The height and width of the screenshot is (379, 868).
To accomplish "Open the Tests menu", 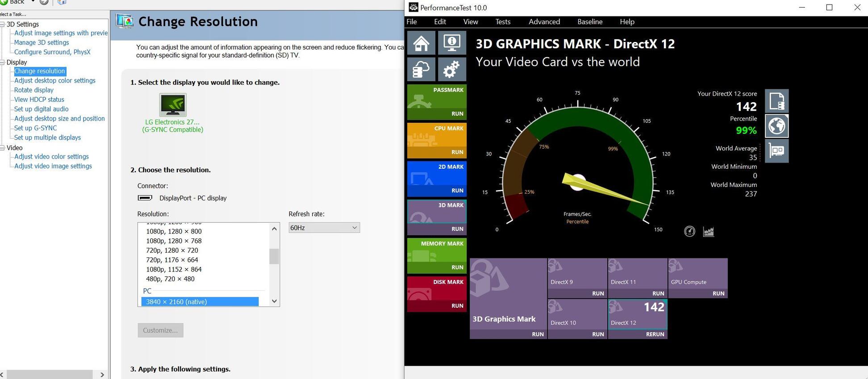I will point(503,21).
